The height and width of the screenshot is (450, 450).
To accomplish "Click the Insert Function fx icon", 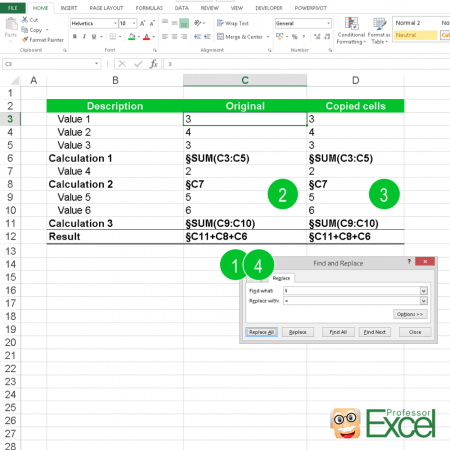I will point(153,64).
